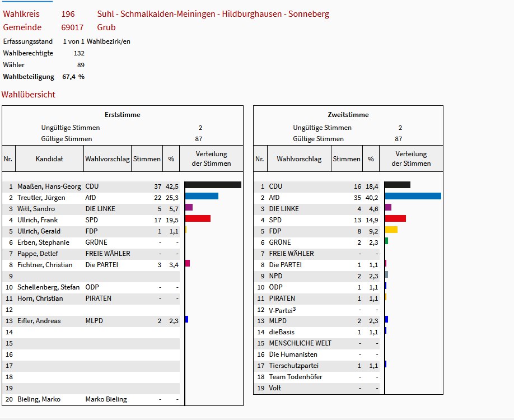Image resolution: width=514 pixels, height=420 pixels.
Task: Click black CDU bar in Zweitstimme chart
Action: [398, 185]
